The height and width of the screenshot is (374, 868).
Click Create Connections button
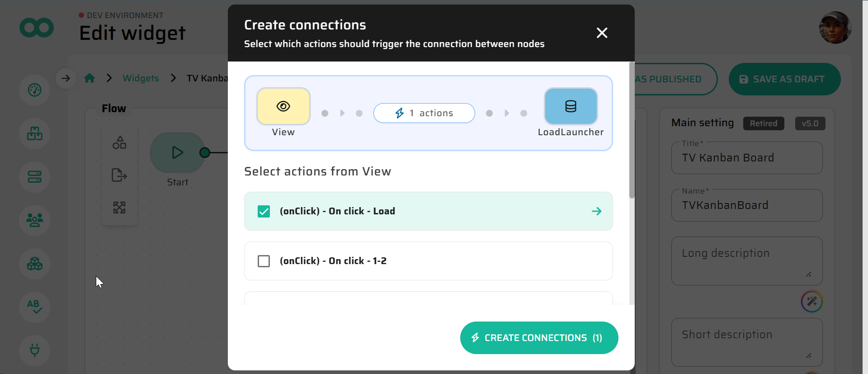pyautogui.click(x=539, y=338)
